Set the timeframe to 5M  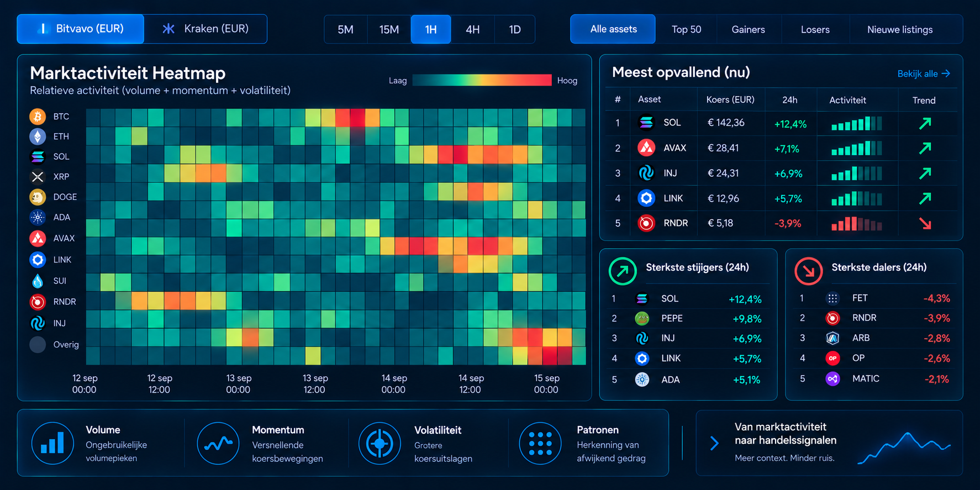point(346,29)
